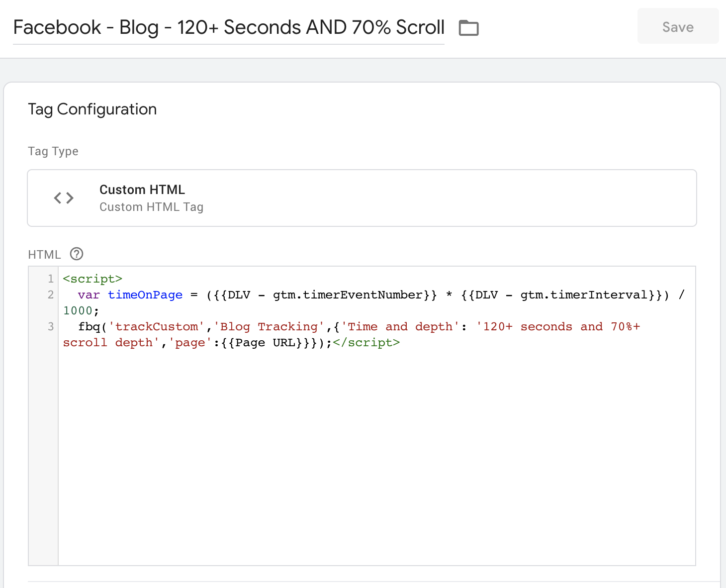Open the HTML help question mark icon

(x=77, y=254)
